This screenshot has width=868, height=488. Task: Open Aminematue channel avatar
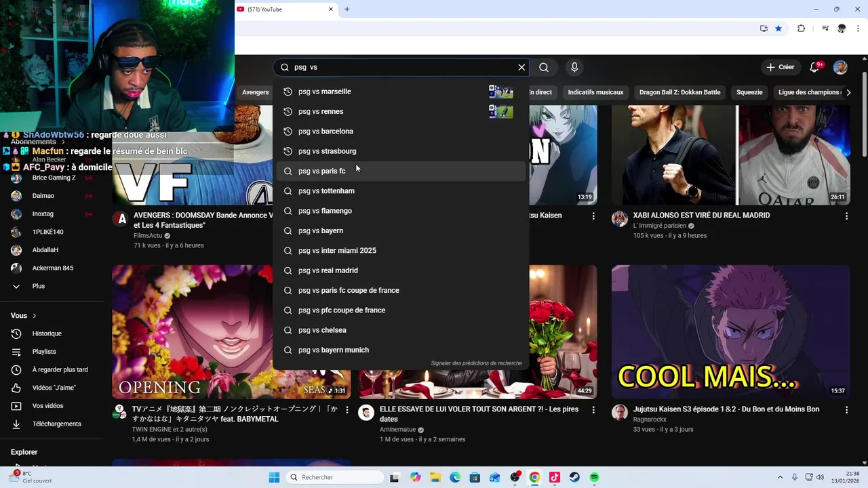point(366,413)
